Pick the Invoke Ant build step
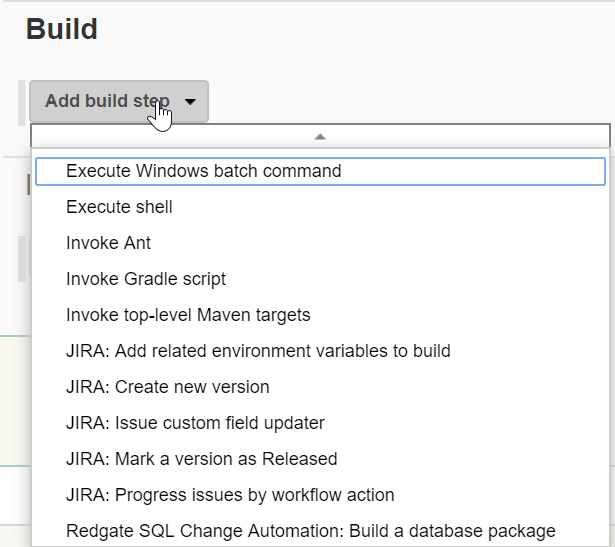Viewport: 615px width, 547px height. 108,243
